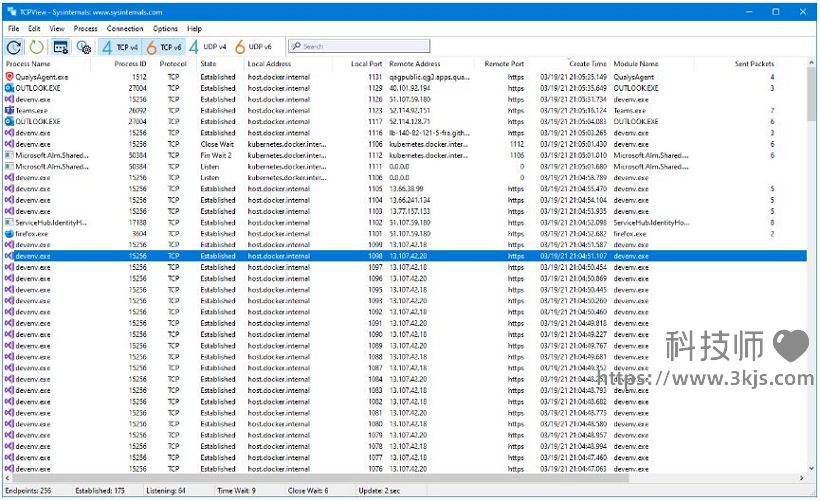Viewport: 820px width, 501px height.
Task: Click Established: 175 in status bar
Action: coord(100,491)
